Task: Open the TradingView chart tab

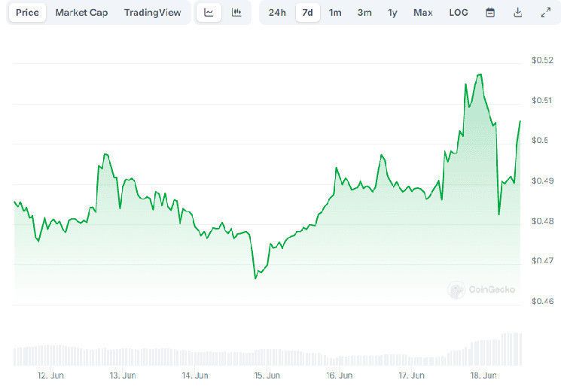Action: click(152, 13)
